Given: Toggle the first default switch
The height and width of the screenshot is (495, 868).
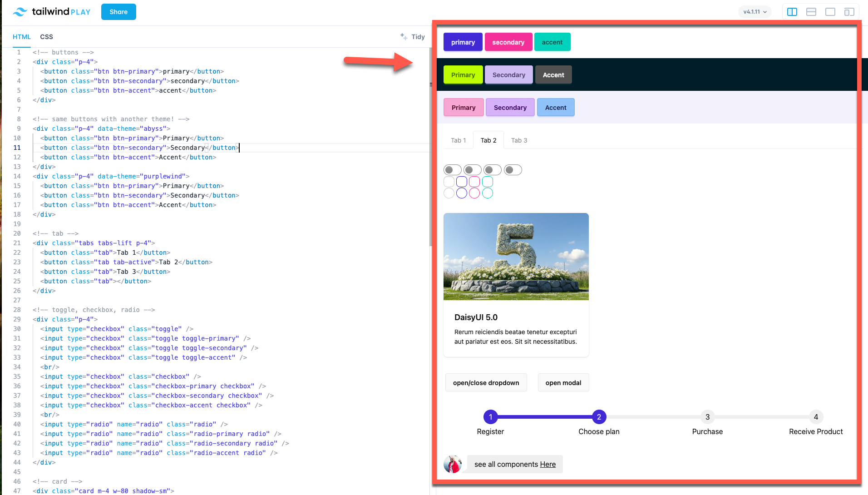Looking at the screenshot, I should coord(453,170).
